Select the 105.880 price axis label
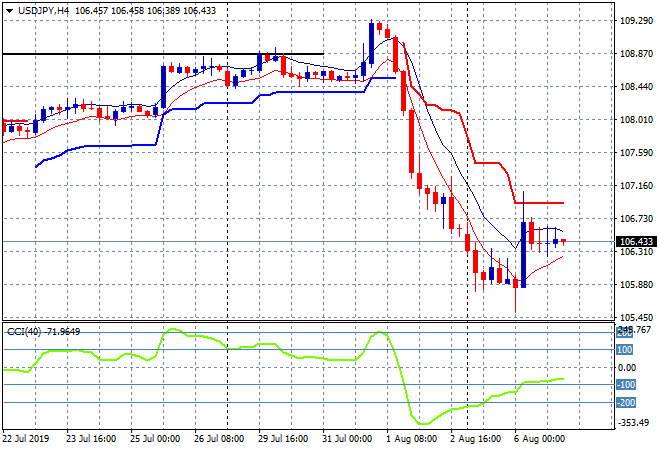 coord(636,285)
